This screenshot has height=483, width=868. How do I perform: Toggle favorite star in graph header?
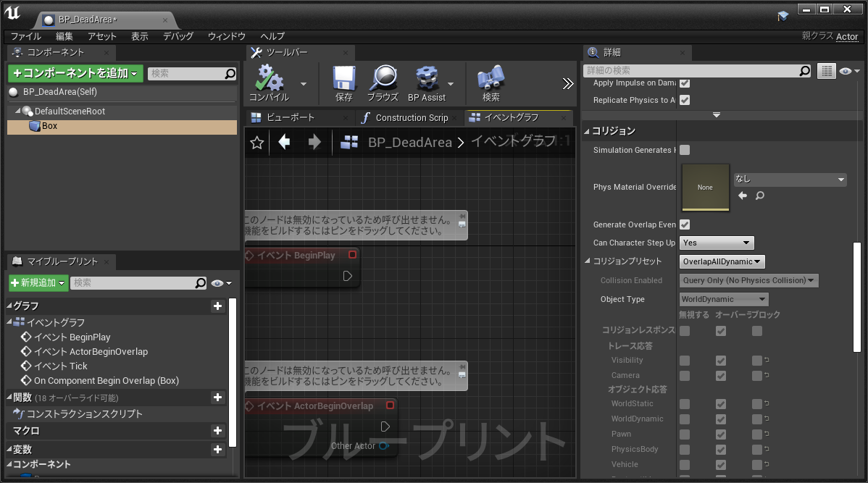pyautogui.click(x=257, y=143)
